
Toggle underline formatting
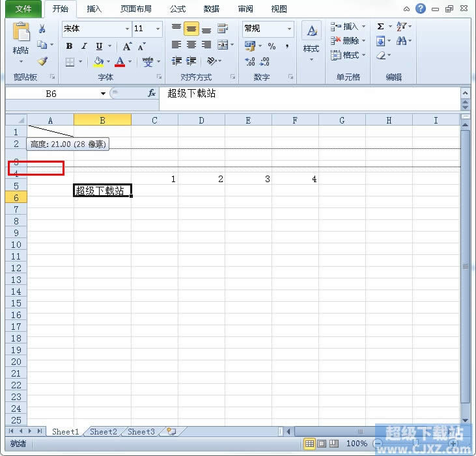99,46
